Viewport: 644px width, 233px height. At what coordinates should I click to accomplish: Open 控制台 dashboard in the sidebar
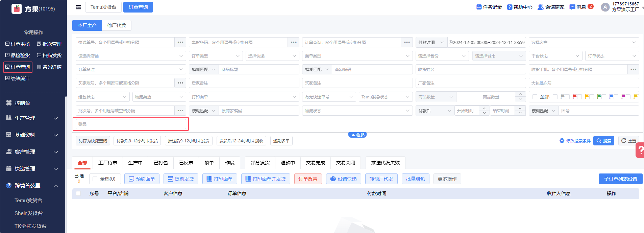coord(23,103)
